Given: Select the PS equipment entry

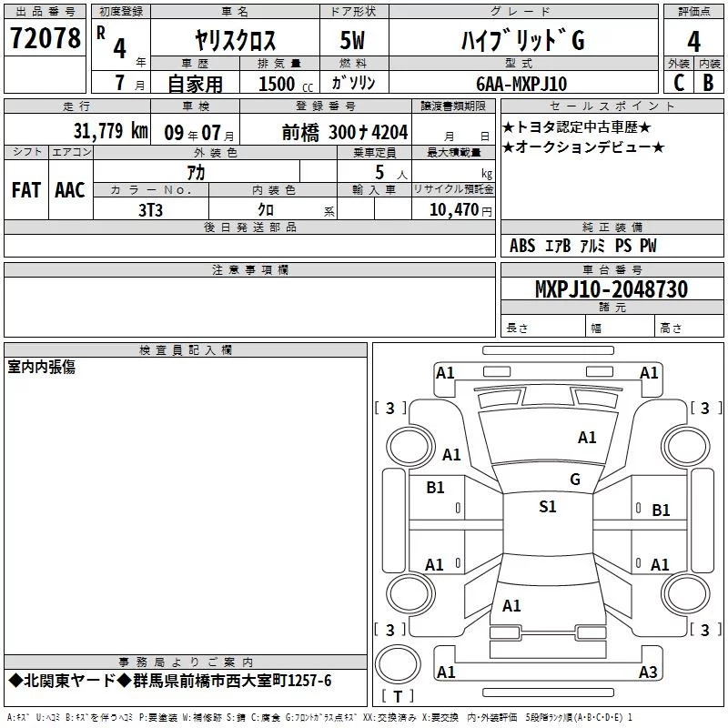Looking at the screenshot, I should (x=623, y=246).
